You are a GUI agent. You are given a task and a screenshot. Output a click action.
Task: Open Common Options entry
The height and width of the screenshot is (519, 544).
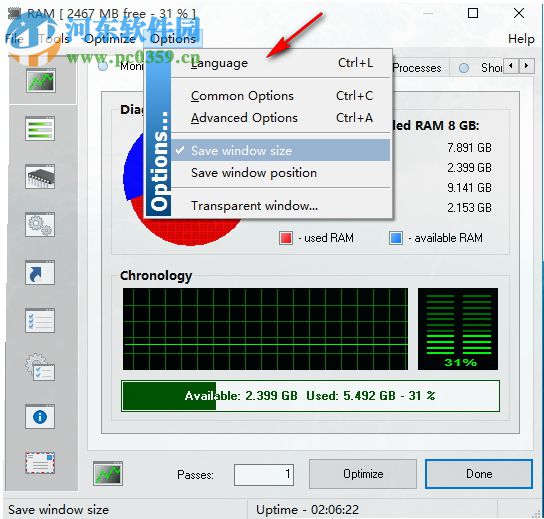pos(281,96)
